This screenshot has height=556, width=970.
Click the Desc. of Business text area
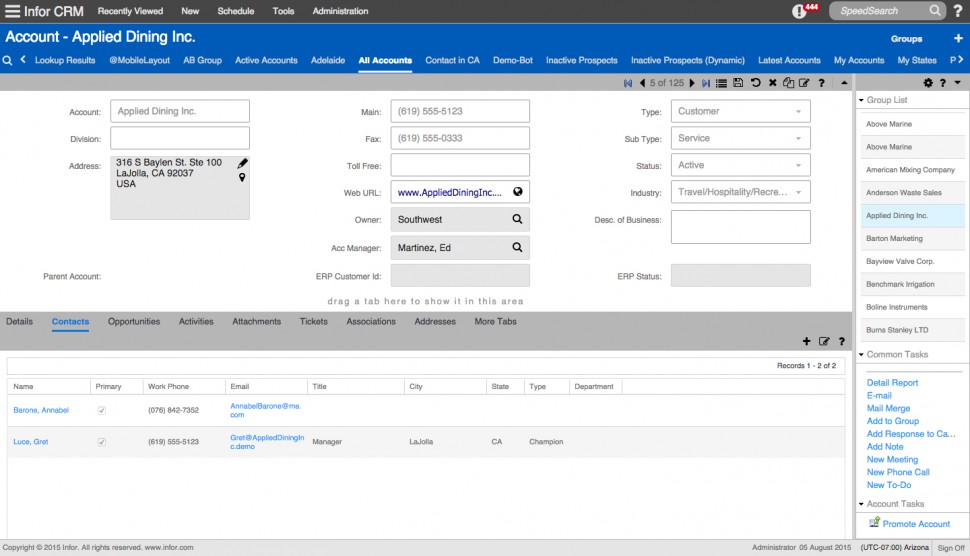[x=740, y=227]
